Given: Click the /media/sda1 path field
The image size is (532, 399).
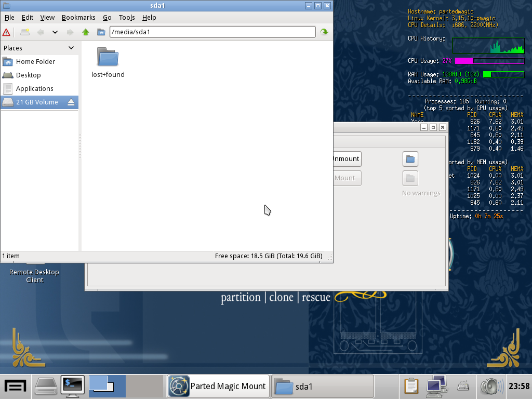Looking at the screenshot, I should 212,32.
